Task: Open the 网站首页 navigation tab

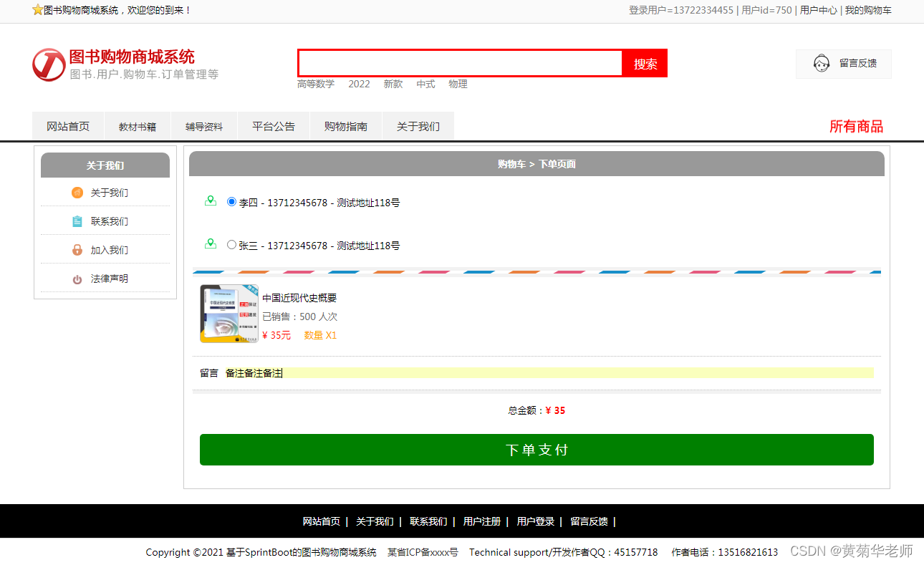Action: pos(68,127)
